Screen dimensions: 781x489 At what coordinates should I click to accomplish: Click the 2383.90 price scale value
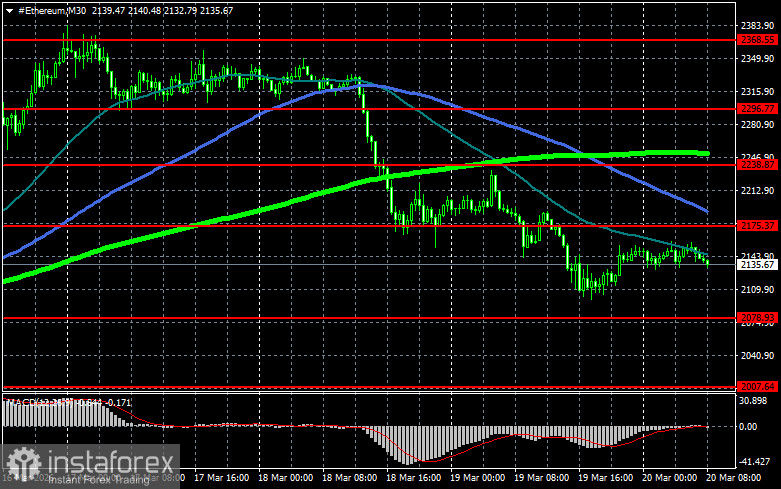[758, 26]
